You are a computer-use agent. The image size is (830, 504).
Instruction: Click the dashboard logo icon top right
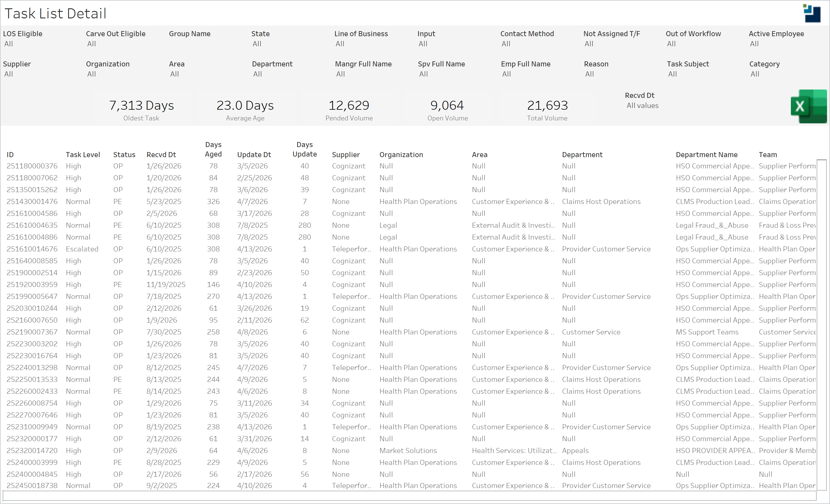[x=812, y=13]
